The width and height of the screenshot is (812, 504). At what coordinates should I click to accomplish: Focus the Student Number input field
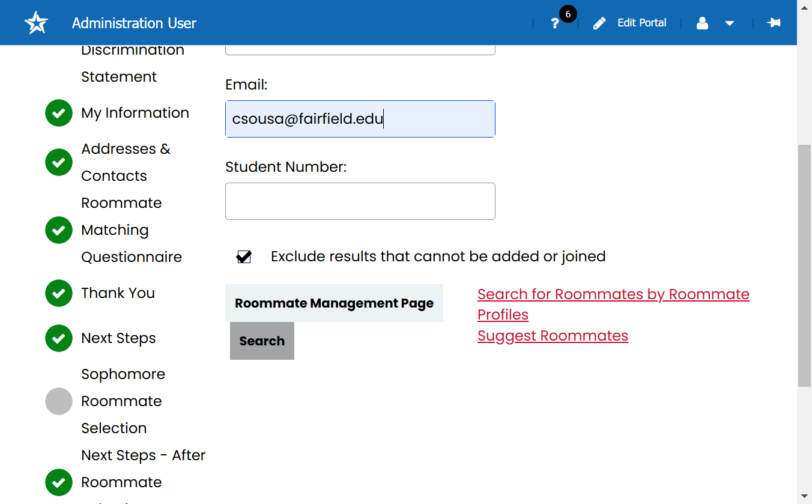coord(360,201)
